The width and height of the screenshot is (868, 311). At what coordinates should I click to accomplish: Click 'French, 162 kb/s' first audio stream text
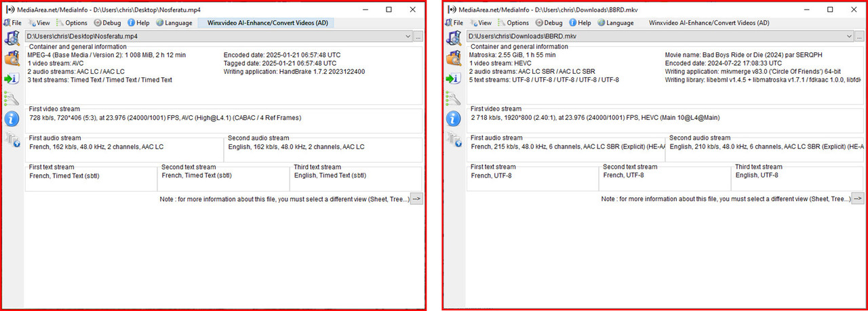(x=96, y=146)
